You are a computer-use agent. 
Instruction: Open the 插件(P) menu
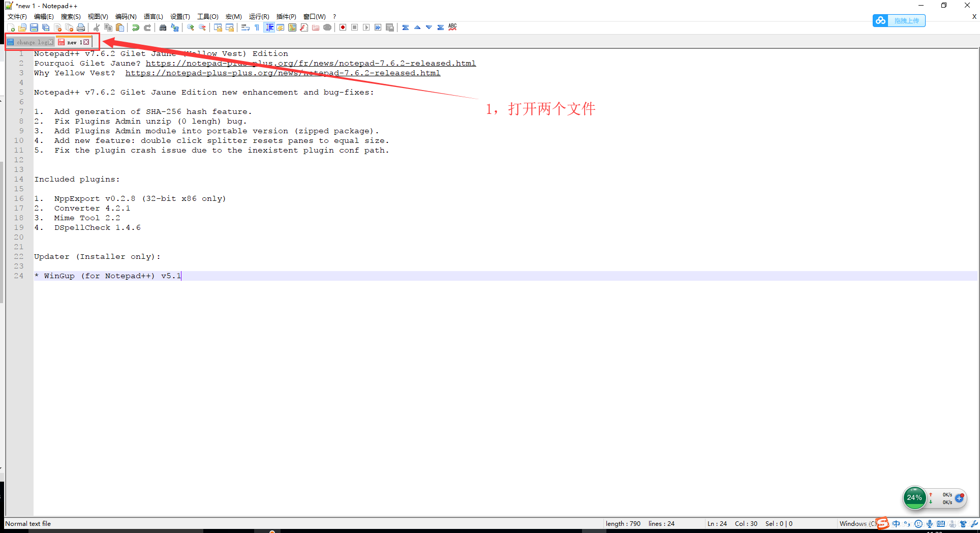pos(286,17)
